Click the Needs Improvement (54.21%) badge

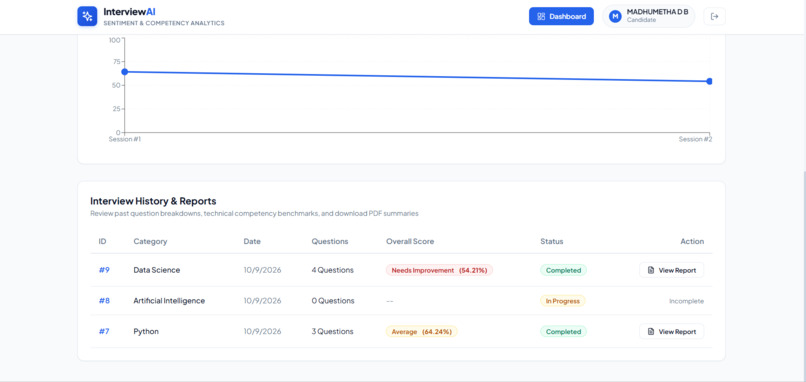point(439,270)
